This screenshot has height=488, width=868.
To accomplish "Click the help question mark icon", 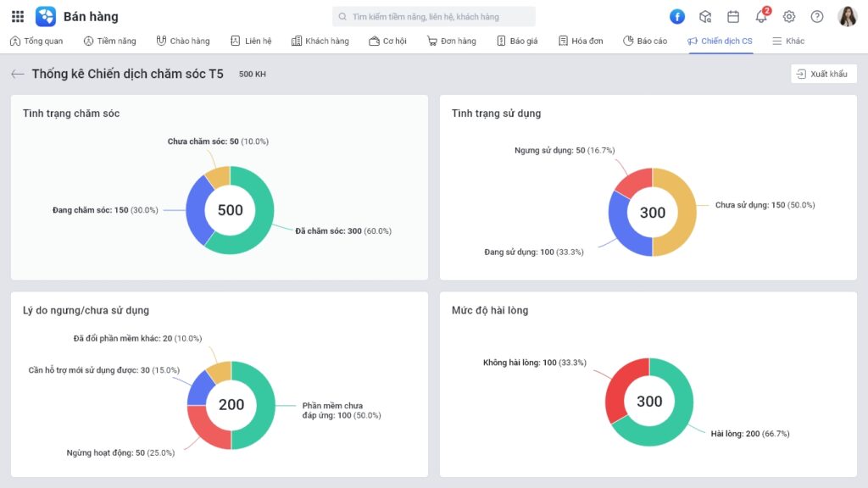I will [815, 14].
